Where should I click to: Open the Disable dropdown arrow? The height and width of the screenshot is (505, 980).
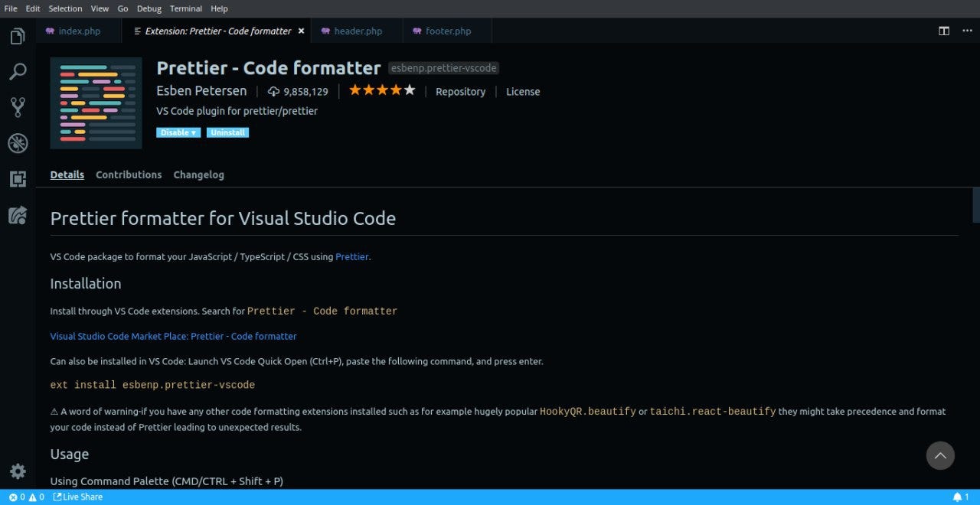193,132
